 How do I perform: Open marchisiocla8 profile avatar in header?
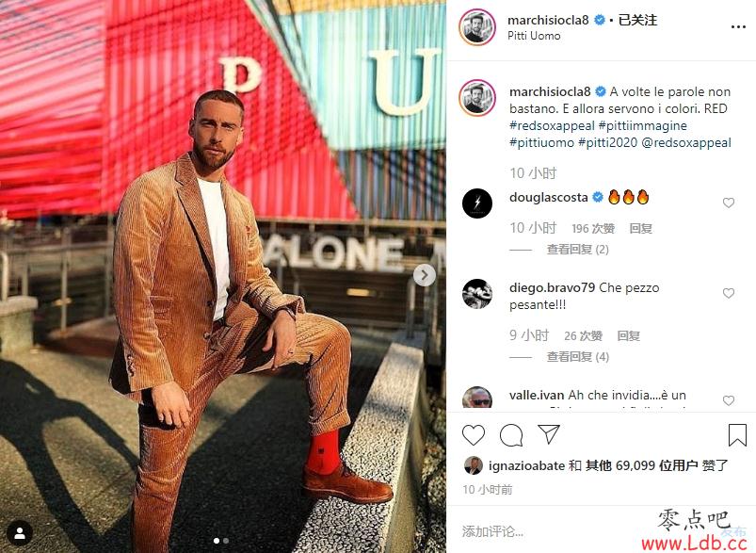coord(476,27)
